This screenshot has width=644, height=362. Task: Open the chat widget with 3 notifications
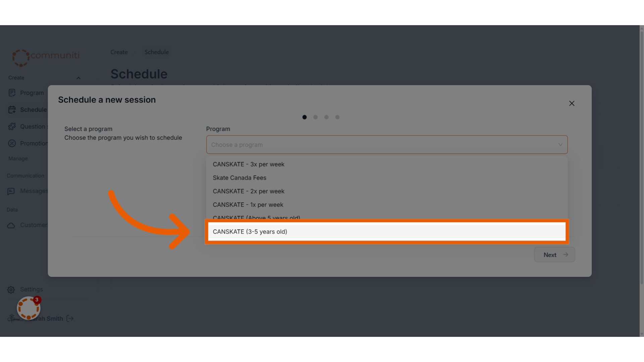click(29, 308)
